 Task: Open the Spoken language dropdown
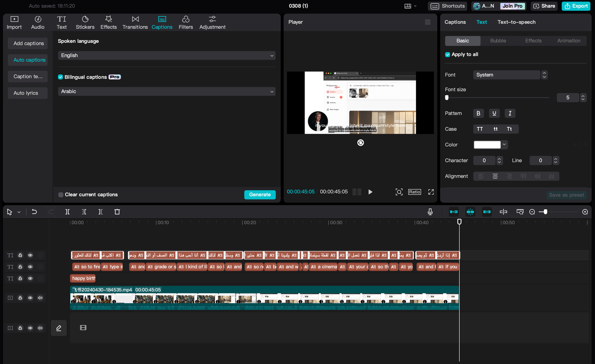tap(166, 55)
